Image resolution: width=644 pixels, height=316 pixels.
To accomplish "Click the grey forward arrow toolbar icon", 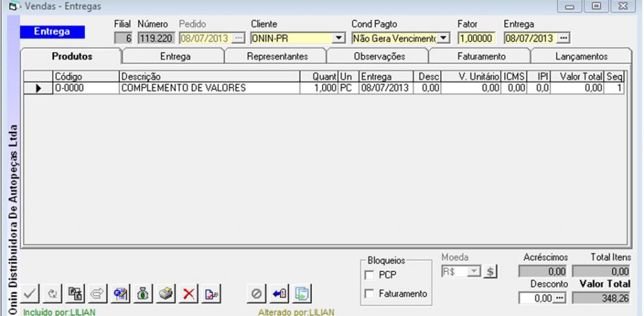I will pyautogui.click(x=97, y=294).
